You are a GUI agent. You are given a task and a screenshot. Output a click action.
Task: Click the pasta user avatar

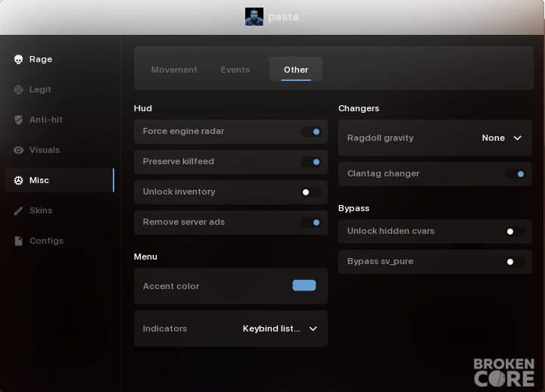click(x=254, y=17)
